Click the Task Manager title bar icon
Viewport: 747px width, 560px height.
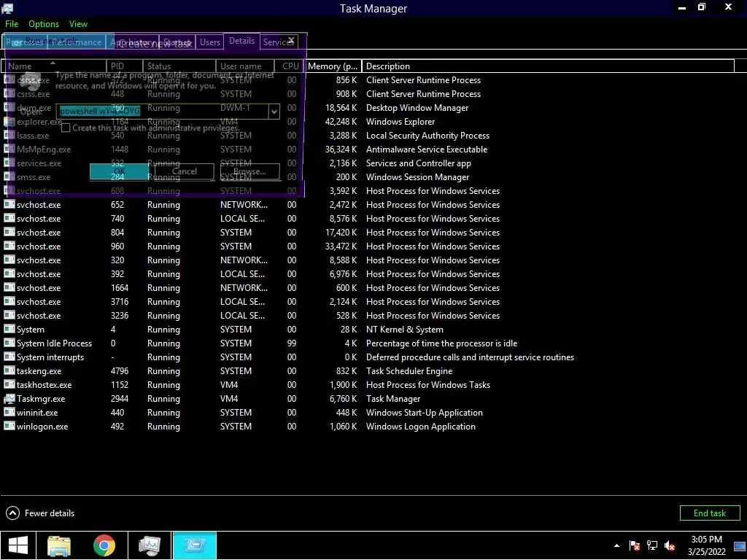[x=7, y=8]
